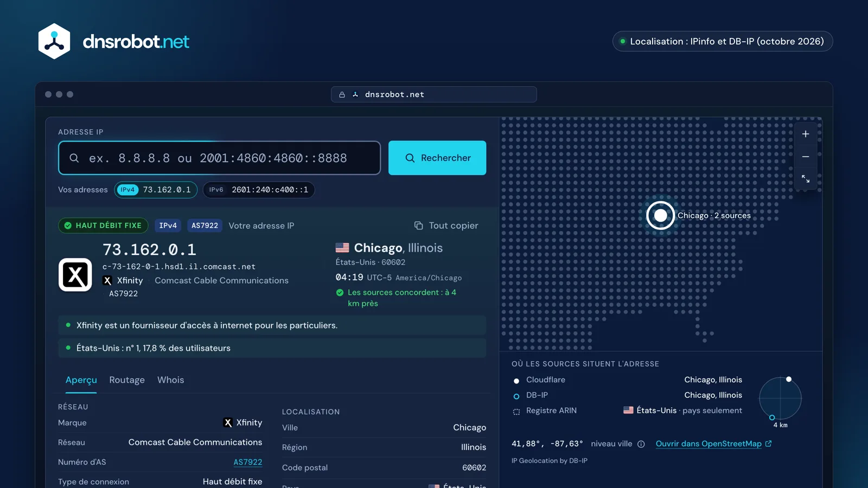Click the dnsrobot.net hexagon logo
Image resolution: width=868 pixels, height=488 pixels.
(54, 41)
